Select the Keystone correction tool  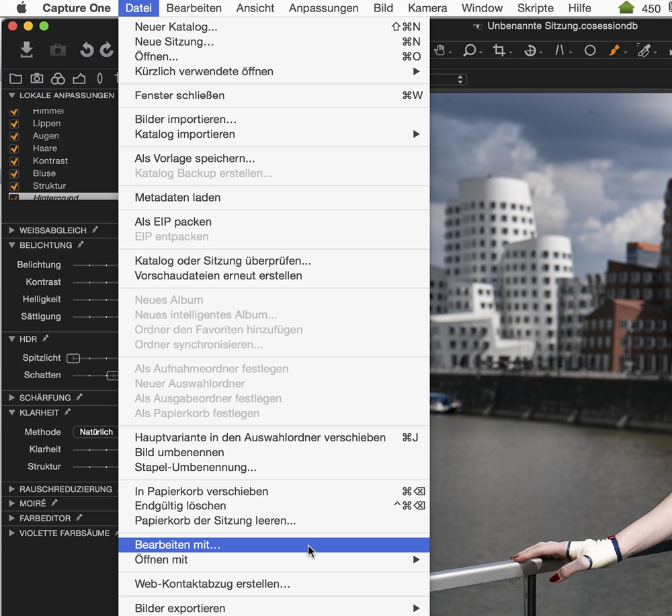pos(560,50)
